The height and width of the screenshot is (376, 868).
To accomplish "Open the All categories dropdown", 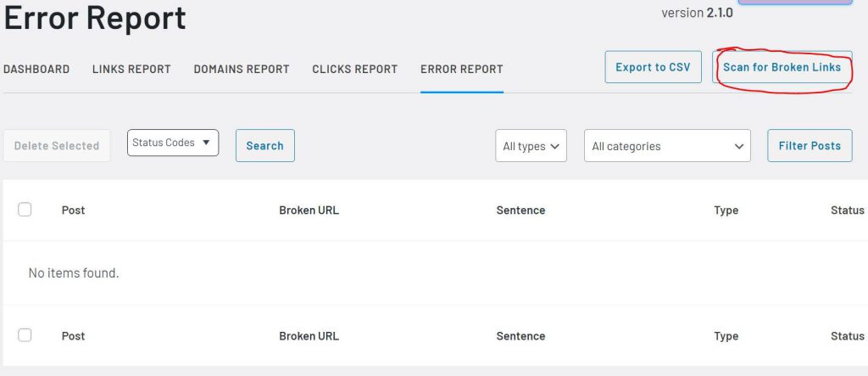I will coord(667,146).
